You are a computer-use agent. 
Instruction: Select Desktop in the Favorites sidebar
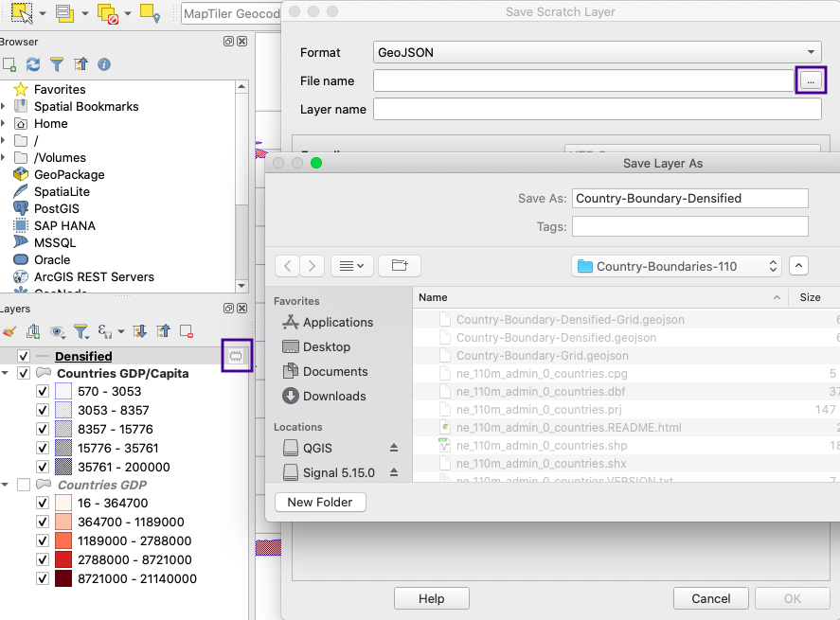click(x=327, y=347)
